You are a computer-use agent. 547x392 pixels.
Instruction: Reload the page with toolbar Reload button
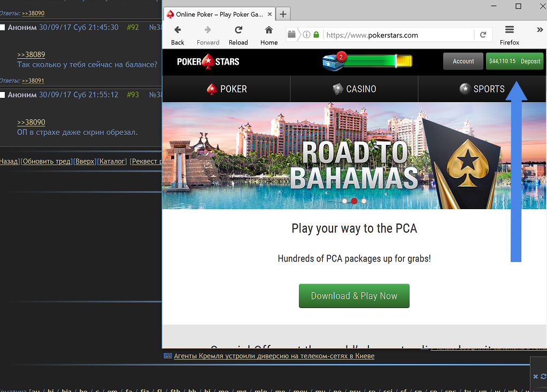238,30
